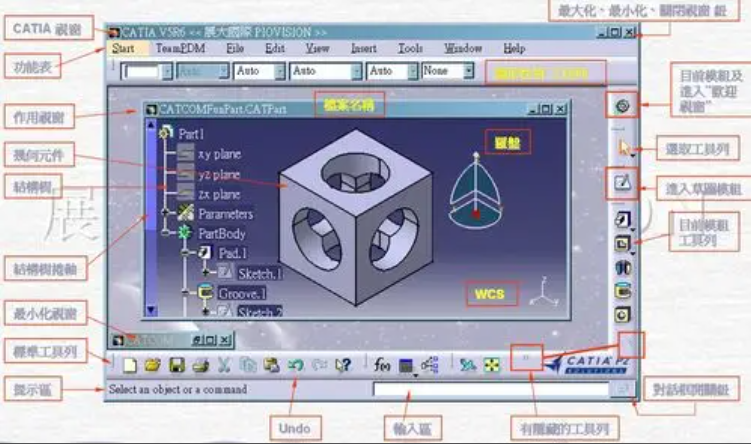This screenshot has height=444, width=751.
Task: Select Pad.1 in the tree
Action: coord(232,253)
